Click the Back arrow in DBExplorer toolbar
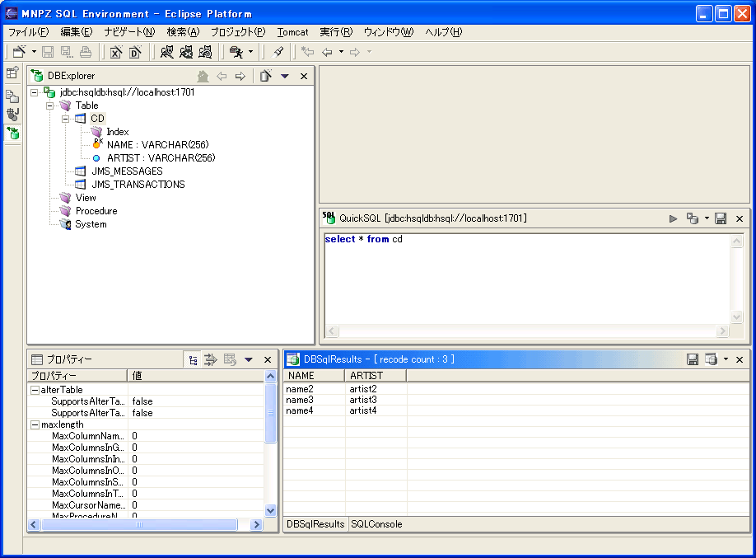Screen dimensions: 756x558 (222, 76)
